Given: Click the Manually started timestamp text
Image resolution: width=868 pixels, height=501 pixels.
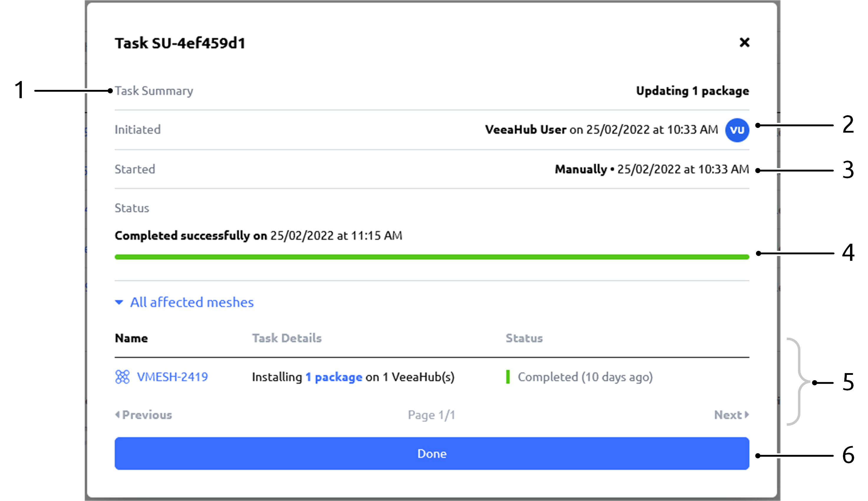Looking at the screenshot, I should [x=652, y=169].
